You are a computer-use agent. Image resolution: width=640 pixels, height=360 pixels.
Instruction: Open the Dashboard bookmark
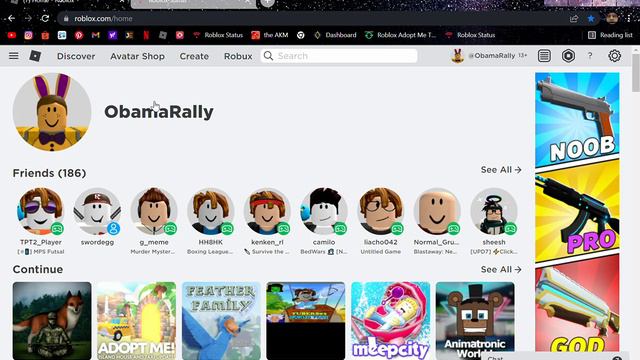tap(335, 35)
